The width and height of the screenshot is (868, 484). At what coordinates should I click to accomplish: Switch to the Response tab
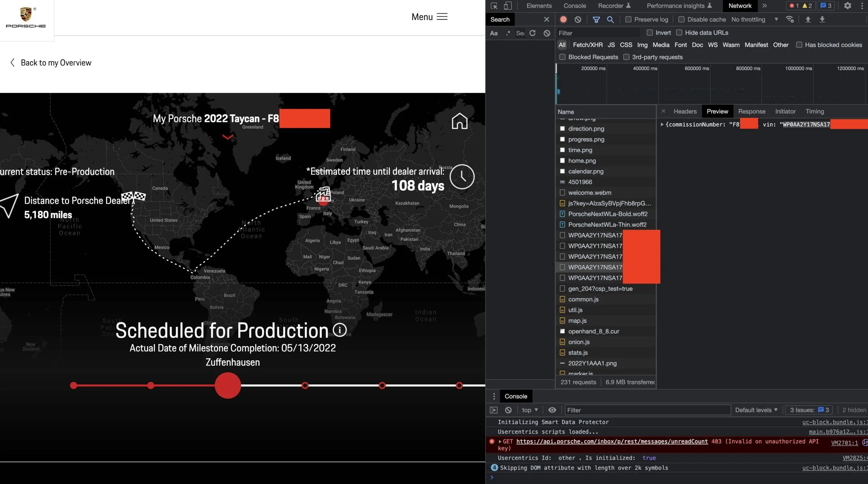tap(752, 111)
